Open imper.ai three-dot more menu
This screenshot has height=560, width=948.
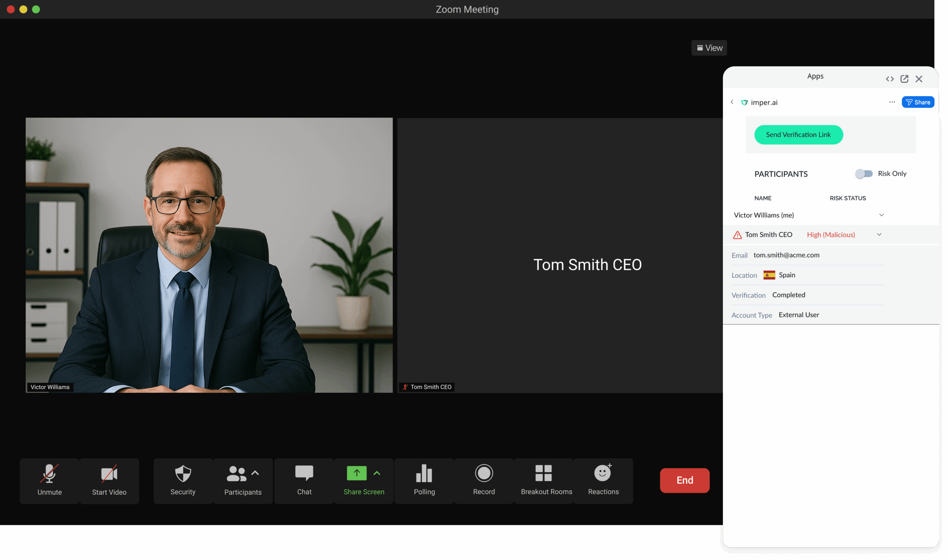coord(892,102)
